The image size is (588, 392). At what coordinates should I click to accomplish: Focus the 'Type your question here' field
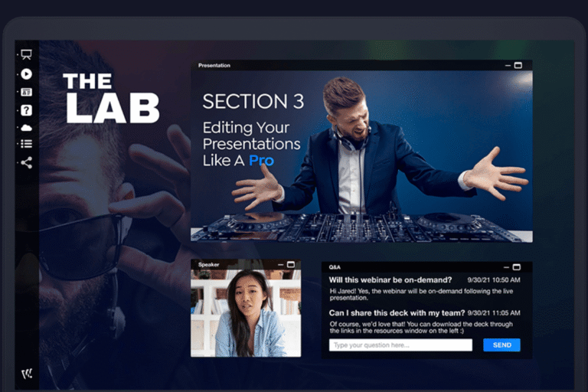pos(400,345)
